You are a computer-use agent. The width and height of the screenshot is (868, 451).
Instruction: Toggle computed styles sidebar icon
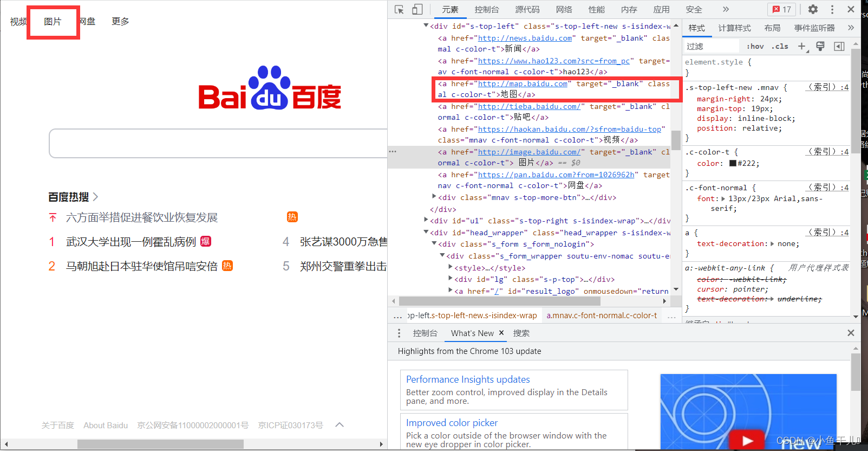coord(839,46)
